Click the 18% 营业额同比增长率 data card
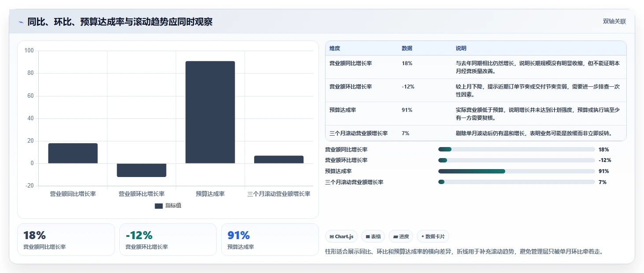The width and height of the screenshot is (644, 273). pos(66,240)
